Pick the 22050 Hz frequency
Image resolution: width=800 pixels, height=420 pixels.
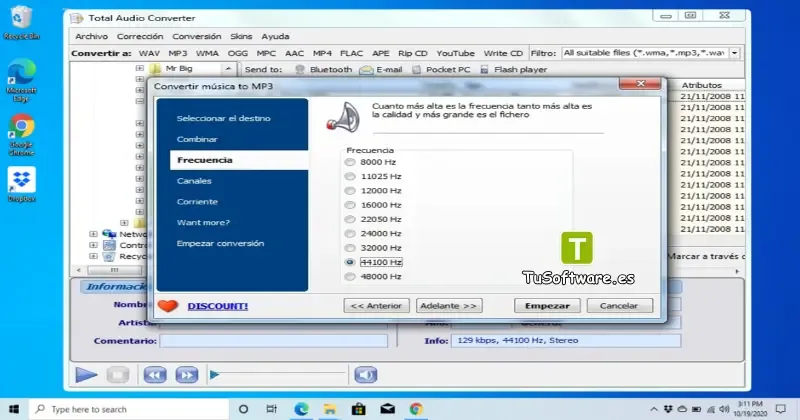click(x=349, y=219)
